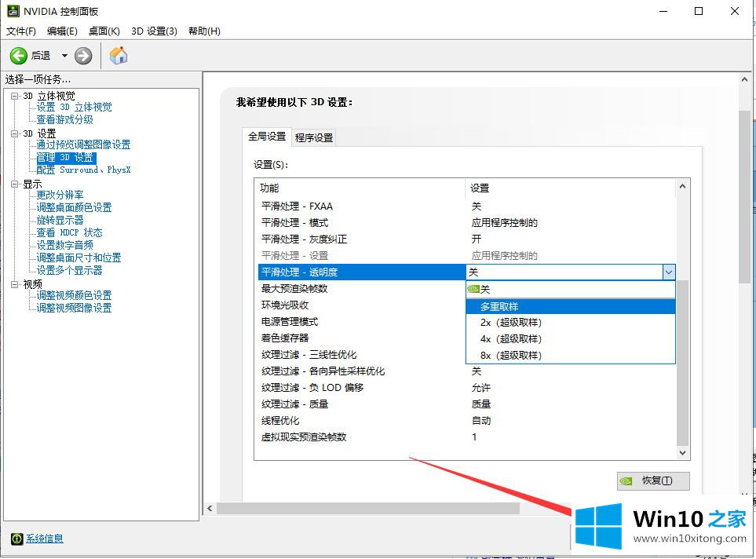The width and height of the screenshot is (756, 559).
Task: Switch to the 程序设置 tab
Action: point(314,138)
